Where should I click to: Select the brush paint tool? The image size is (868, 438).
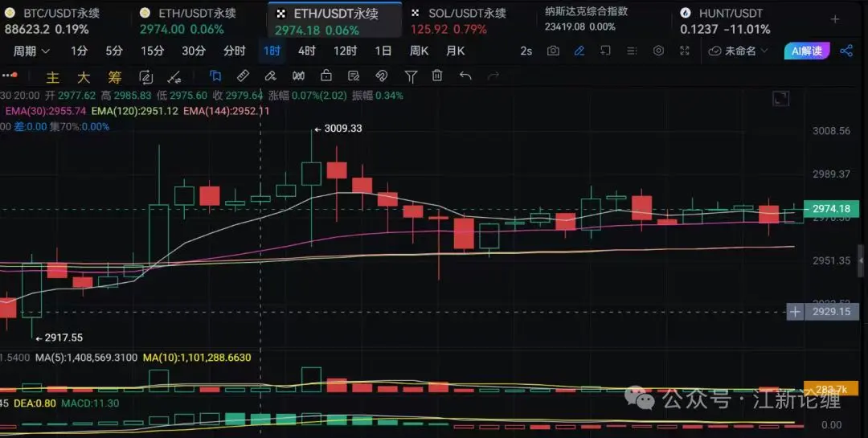pos(271,76)
